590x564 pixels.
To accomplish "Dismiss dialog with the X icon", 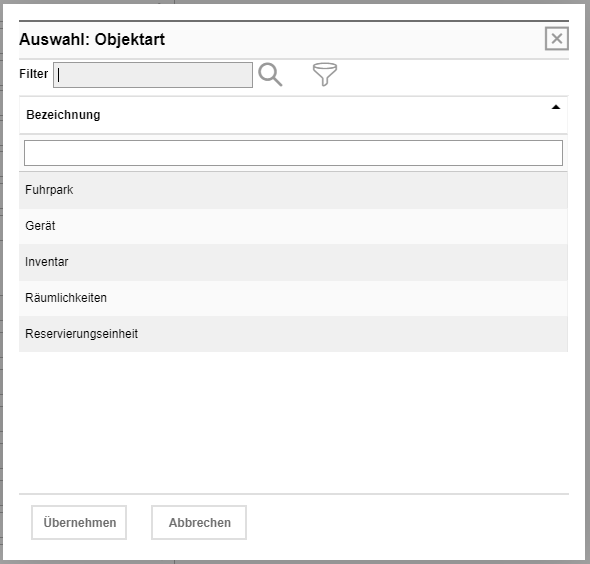I will [557, 38].
